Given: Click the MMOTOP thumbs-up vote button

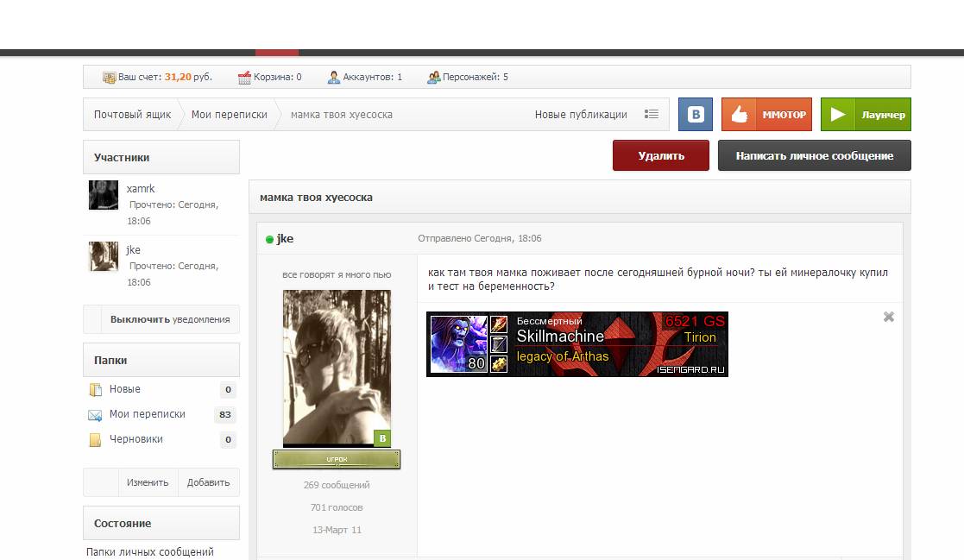Looking at the screenshot, I should [x=766, y=115].
